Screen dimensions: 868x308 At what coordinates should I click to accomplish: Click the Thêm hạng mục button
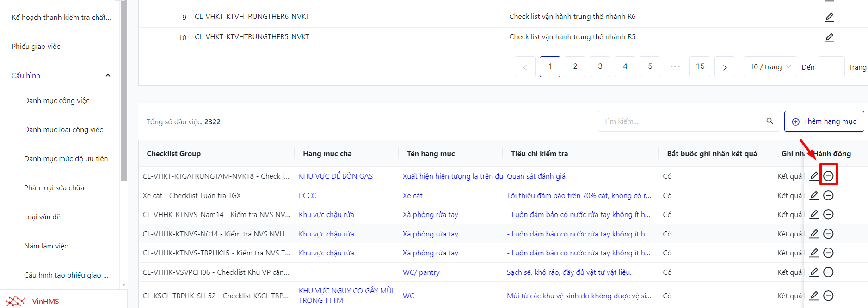click(824, 121)
